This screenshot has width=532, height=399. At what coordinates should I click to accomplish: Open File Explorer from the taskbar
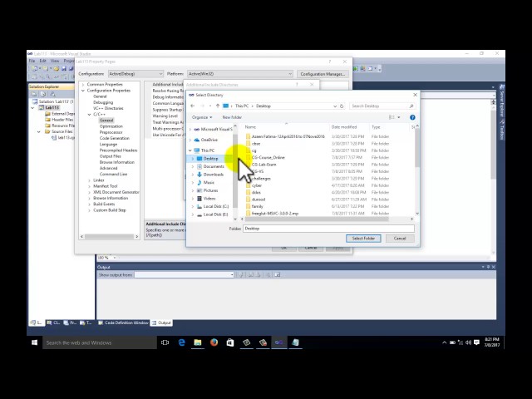198,342
